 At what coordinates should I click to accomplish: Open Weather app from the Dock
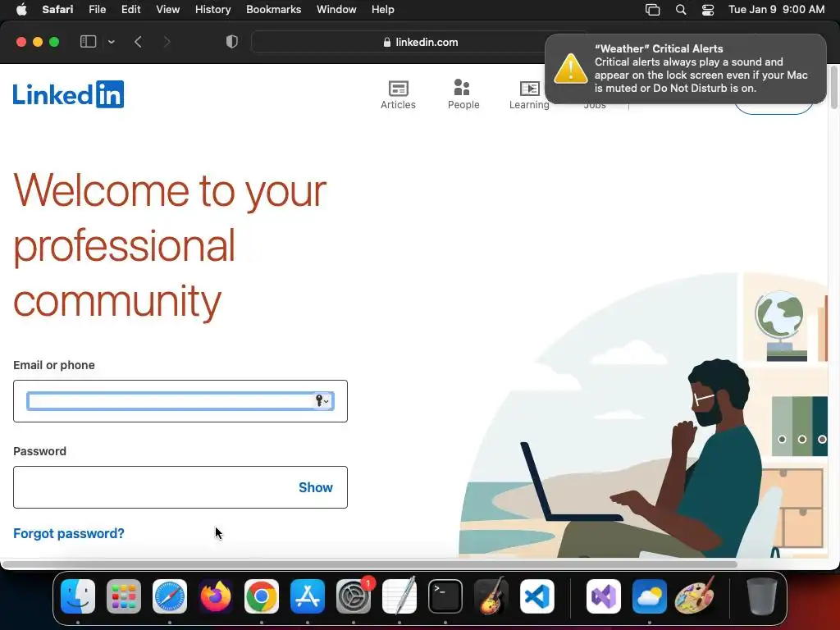(x=650, y=596)
